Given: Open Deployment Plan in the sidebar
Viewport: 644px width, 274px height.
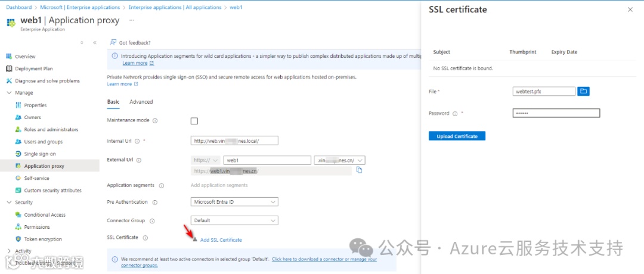Looking at the screenshot, I should coord(33,69).
